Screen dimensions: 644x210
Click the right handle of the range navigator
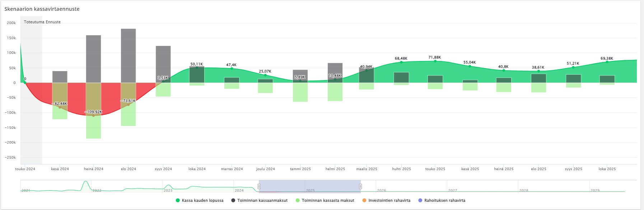(360, 186)
